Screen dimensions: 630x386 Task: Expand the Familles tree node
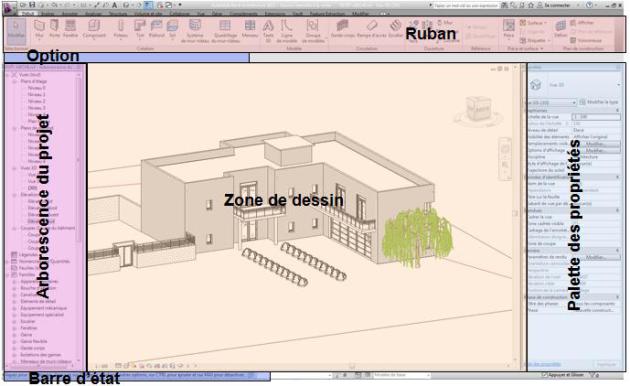point(8,275)
